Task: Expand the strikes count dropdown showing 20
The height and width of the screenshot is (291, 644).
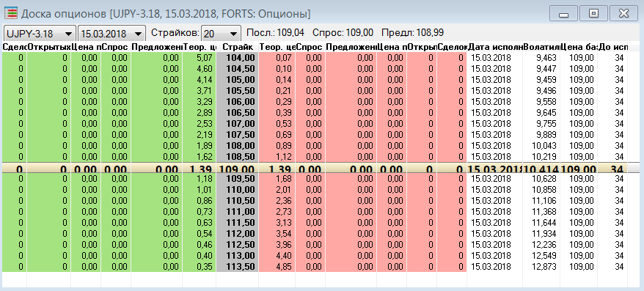Action: pos(221,33)
